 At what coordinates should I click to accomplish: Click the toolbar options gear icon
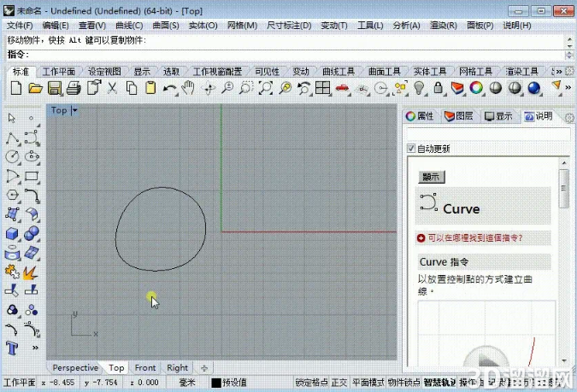point(569,71)
